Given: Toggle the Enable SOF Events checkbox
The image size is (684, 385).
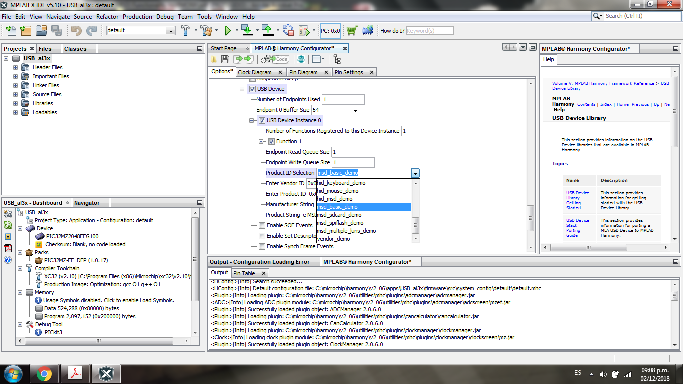Looking at the screenshot, I should click(262, 225).
